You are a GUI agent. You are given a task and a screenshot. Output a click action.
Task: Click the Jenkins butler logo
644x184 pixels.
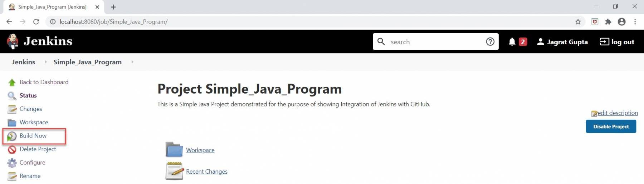coord(13,41)
